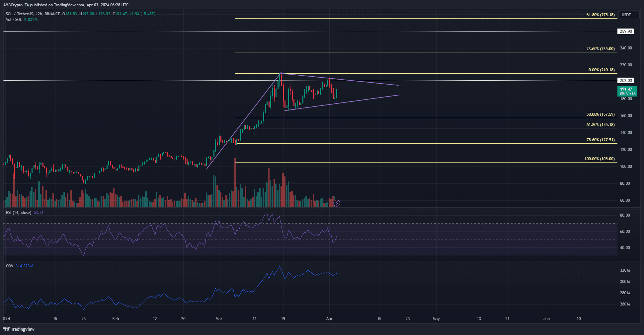The height and width of the screenshot is (335, 644).
Task: Select the 61.80% (145.18) Fibonacci label
Action: 601,125
